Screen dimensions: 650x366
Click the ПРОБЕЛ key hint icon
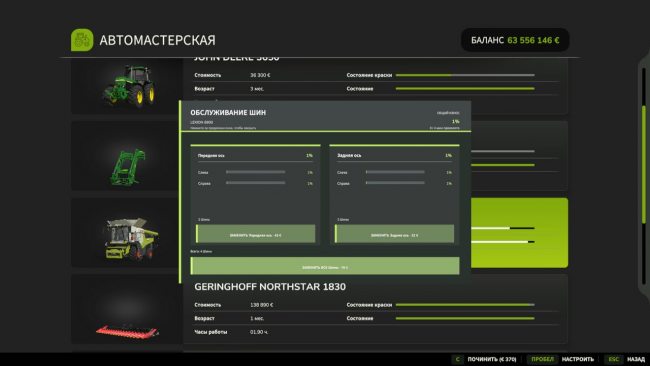click(x=542, y=359)
